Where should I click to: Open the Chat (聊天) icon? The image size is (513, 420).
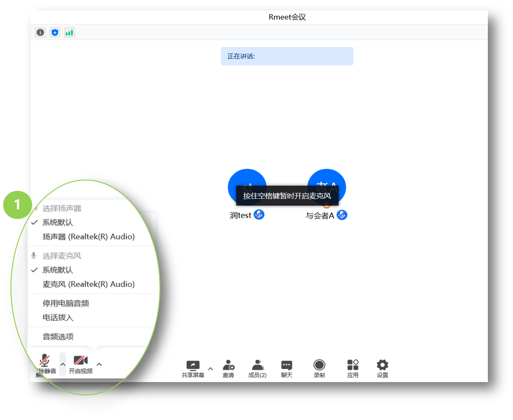click(x=287, y=365)
